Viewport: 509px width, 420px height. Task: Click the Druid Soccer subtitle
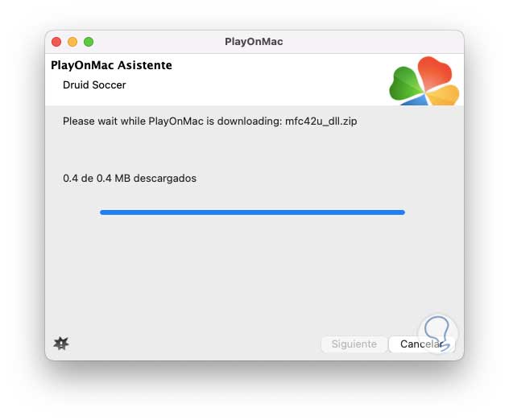coord(94,85)
